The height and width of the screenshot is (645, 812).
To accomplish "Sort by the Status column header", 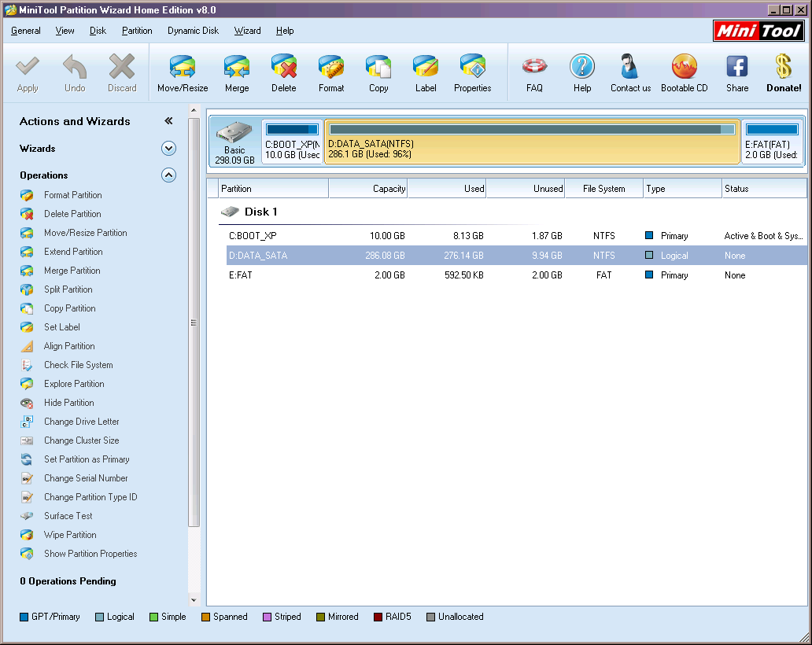I will 764,189.
